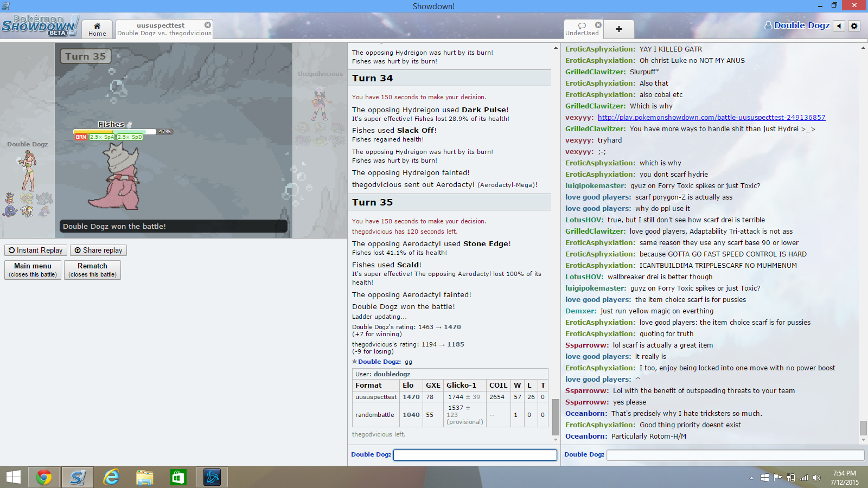Click the Share replay button
868x488 pixels.
[98, 250]
